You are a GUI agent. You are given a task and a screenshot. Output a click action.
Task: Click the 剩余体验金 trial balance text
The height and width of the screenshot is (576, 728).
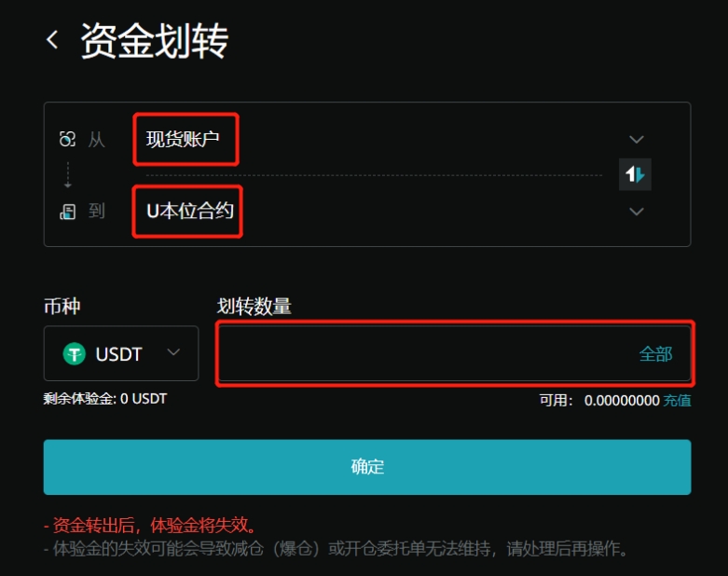[x=105, y=399]
